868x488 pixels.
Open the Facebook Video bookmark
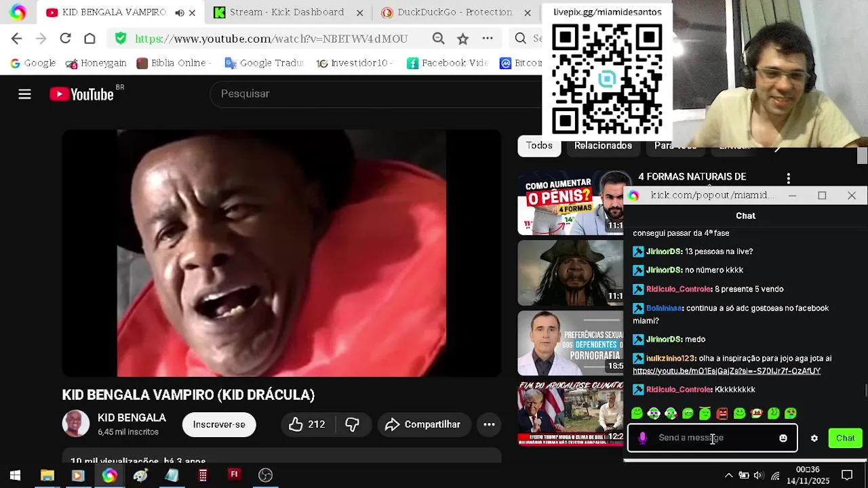[x=448, y=63]
